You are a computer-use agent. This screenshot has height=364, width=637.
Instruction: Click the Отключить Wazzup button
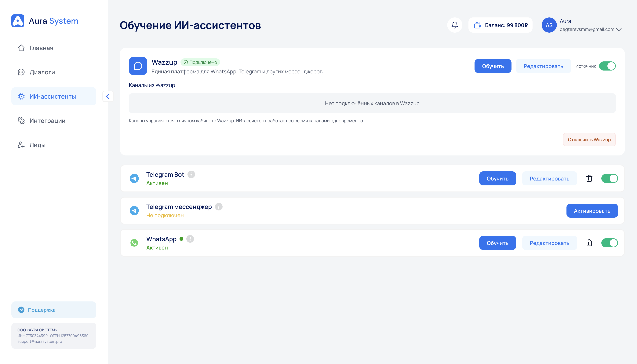coord(589,140)
